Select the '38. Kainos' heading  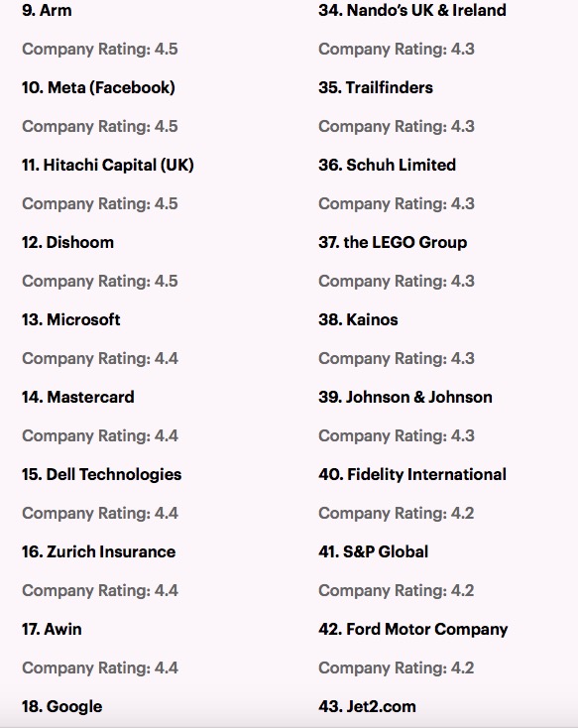pyautogui.click(x=359, y=319)
